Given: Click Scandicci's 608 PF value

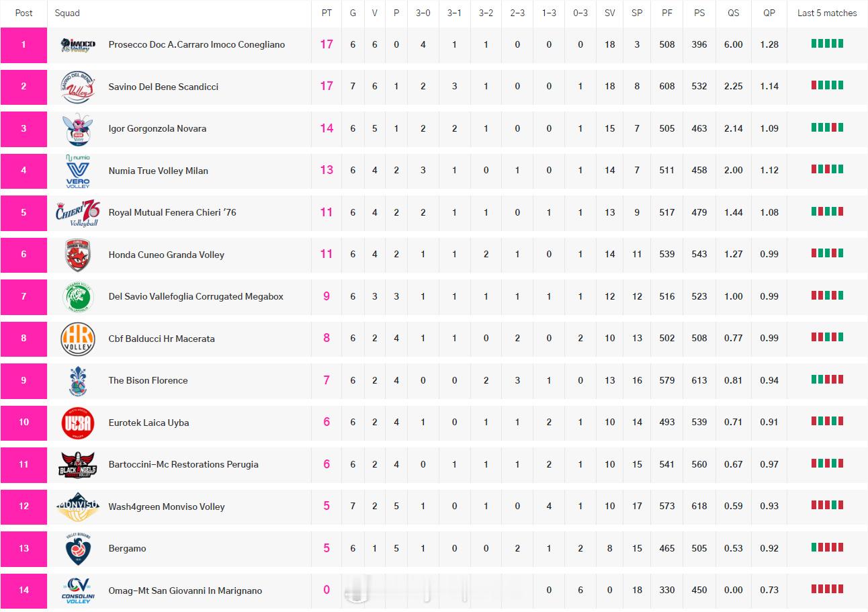Looking at the screenshot, I should pos(667,87).
